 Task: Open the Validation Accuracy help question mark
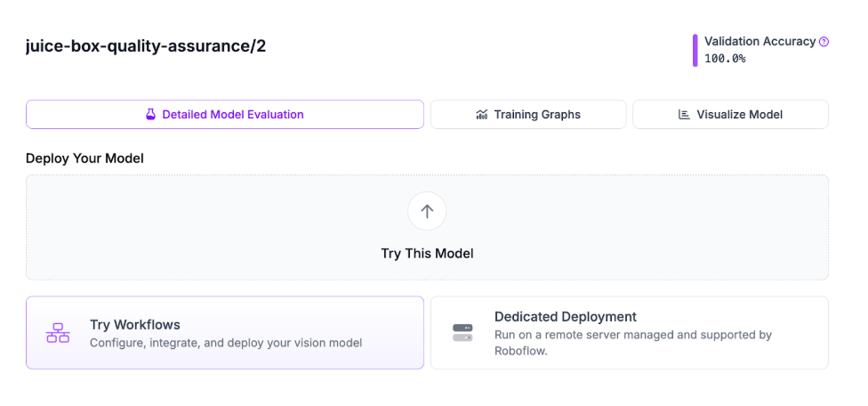coord(824,42)
